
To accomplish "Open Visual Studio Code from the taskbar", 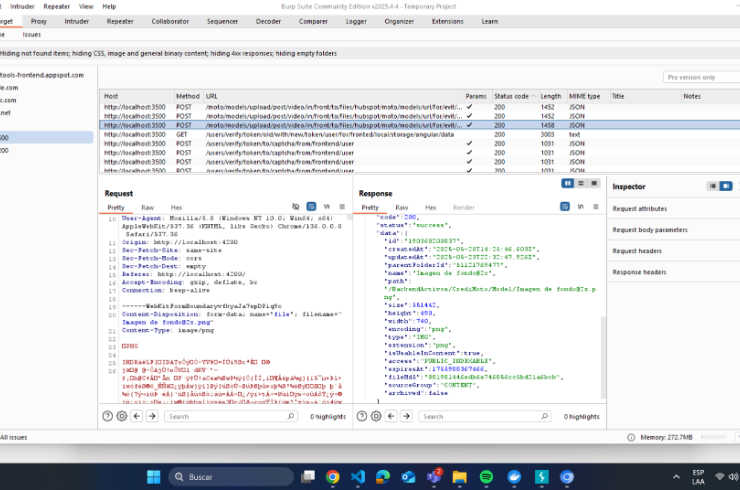I will (x=358, y=477).
